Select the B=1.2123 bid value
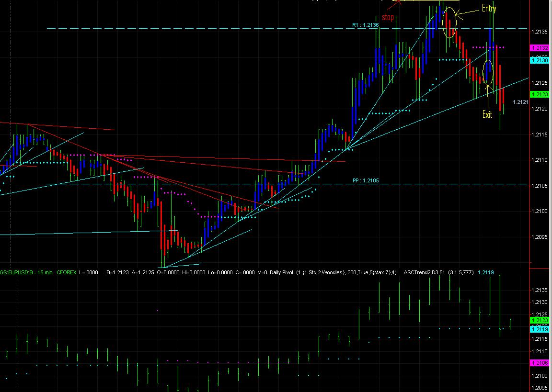Image resolution: width=552 pixels, height=392 pixels. 118,272
